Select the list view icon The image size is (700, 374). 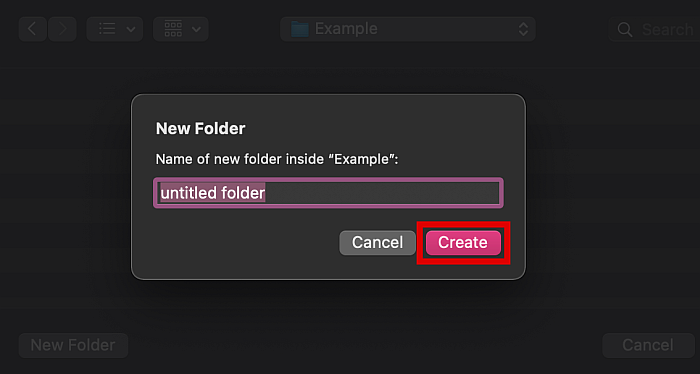[107, 29]
